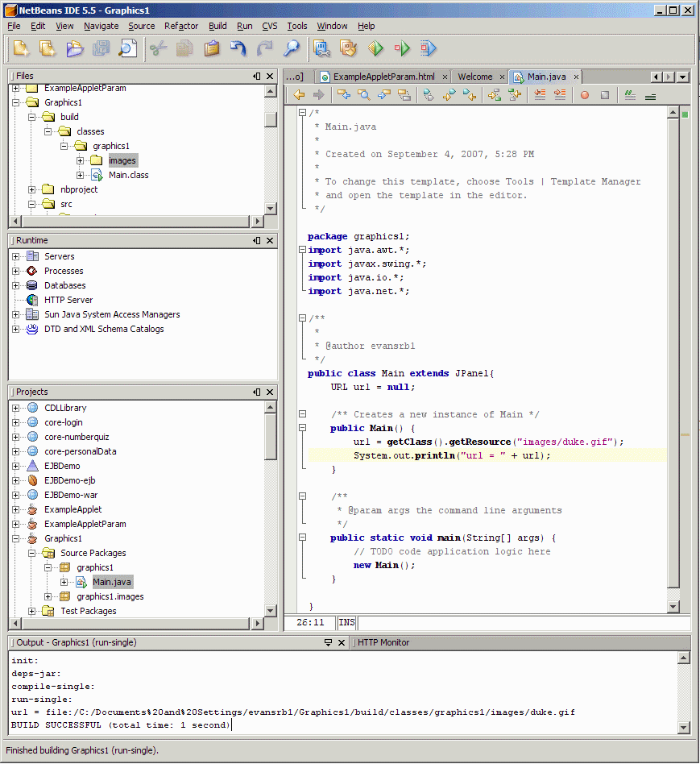Collapse the import statements code fold
This screenshot has height=764, width=700.
303,250
